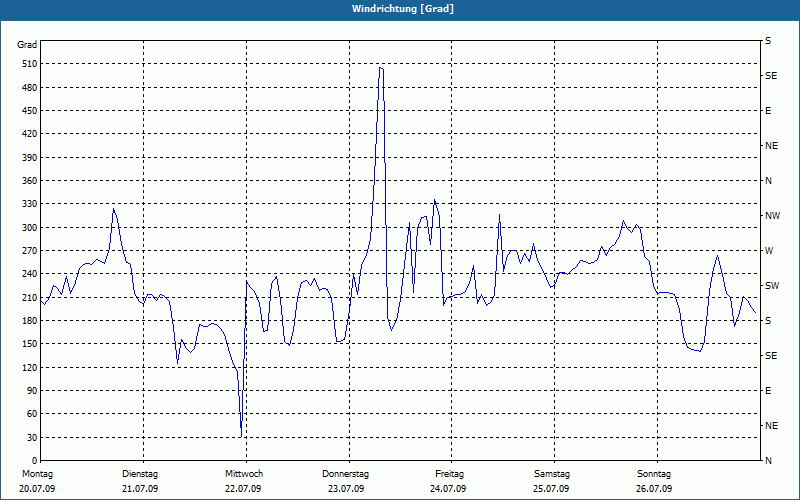Image resolution: width=800 pixels, height=500 pixels.
Task: Select the '150' y-axis value
Action: coord(31,344)
